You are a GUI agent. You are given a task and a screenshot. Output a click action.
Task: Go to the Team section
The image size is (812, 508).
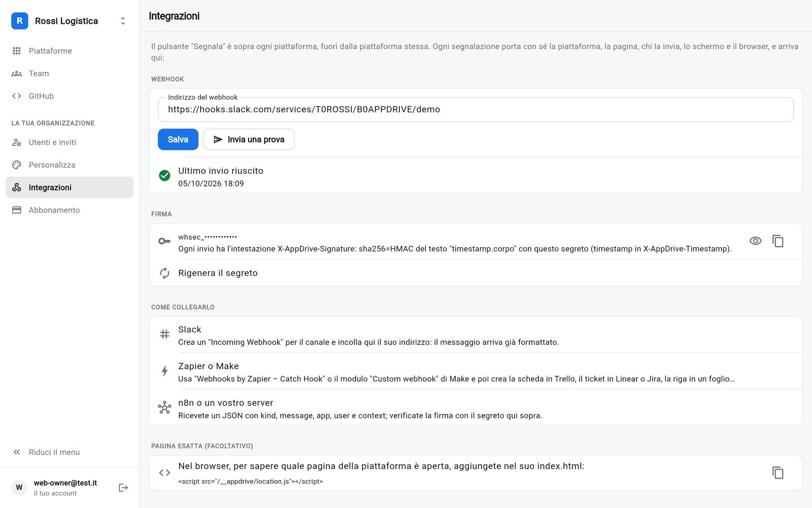click(70, 73)
